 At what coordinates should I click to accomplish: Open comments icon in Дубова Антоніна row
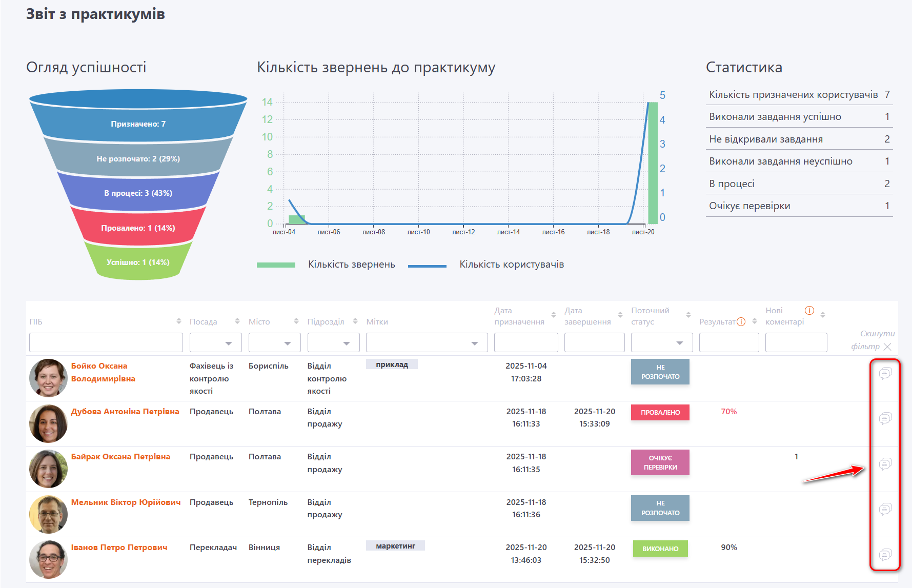pyautogui.click(x=885, y=418)
